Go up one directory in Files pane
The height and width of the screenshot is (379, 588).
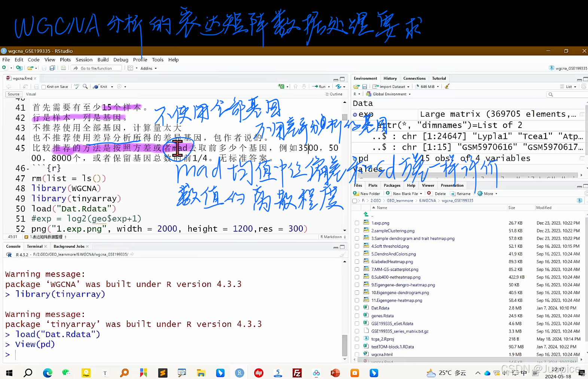pos(366,214)
